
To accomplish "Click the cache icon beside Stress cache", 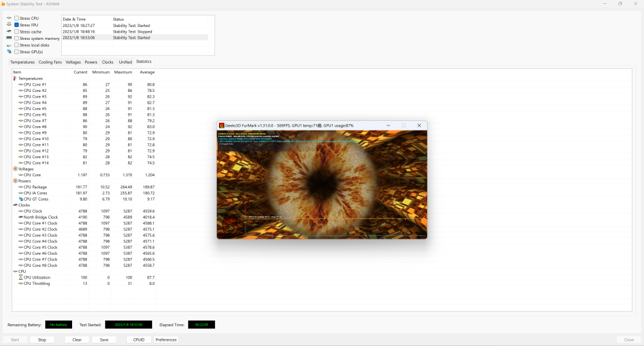I will pyautogui.click(x=9, y=32).
